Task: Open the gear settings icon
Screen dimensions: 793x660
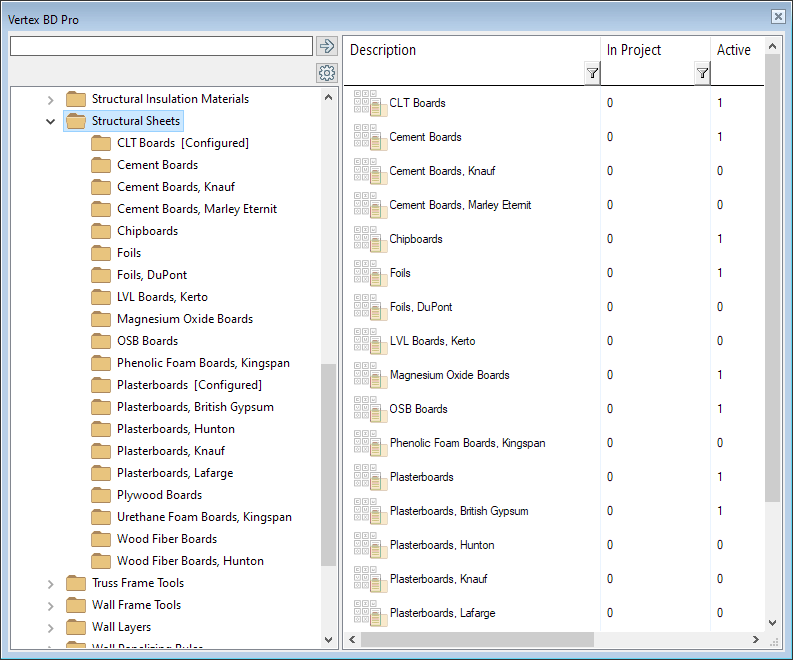Action: (327, 73)
